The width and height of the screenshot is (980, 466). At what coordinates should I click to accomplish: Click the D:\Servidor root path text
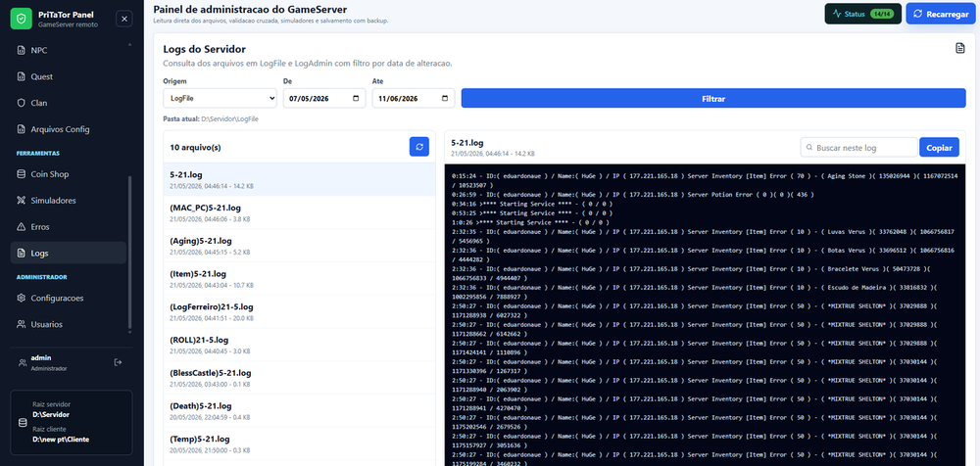[x=51, y=414]
